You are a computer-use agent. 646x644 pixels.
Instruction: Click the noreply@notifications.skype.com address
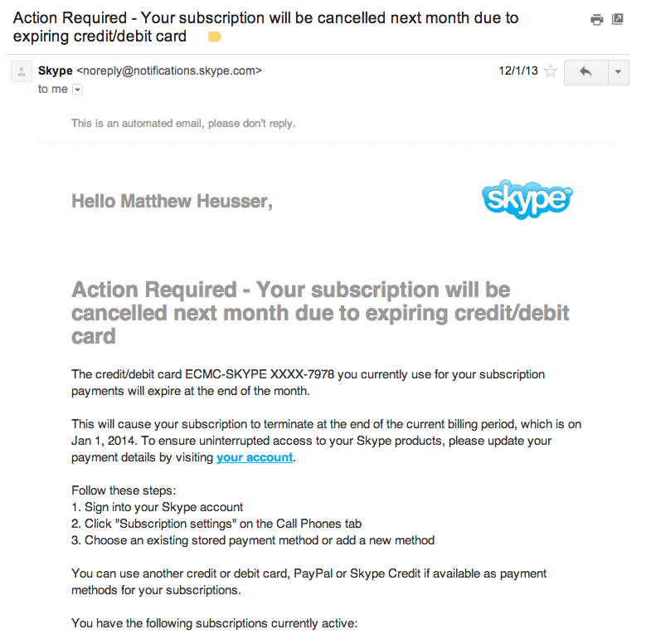(x=169, y=71)
